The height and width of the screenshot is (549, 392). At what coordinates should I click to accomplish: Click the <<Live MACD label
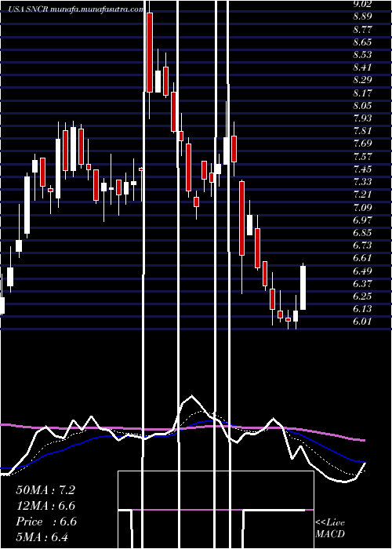click(330, 529)
